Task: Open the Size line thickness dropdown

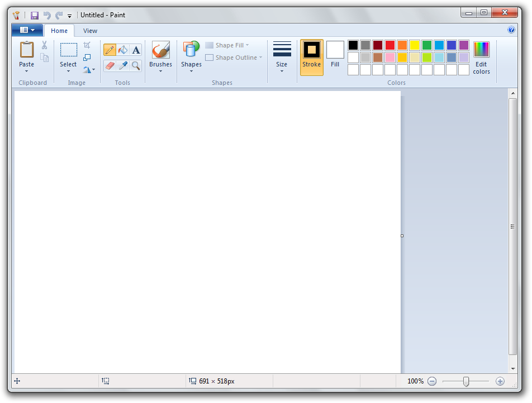Action: pos(282,57)
